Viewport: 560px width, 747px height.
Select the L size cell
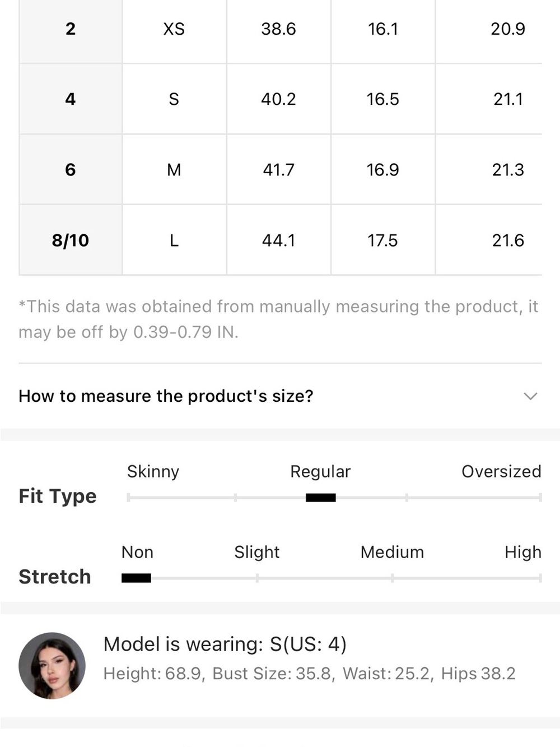[174, 240]
